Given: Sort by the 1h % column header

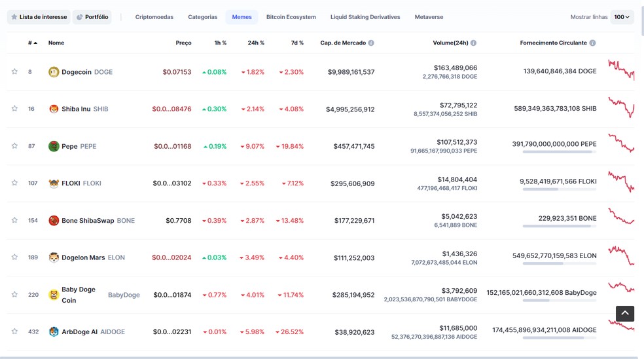Looking at the screenshot, I should point(221,43).
